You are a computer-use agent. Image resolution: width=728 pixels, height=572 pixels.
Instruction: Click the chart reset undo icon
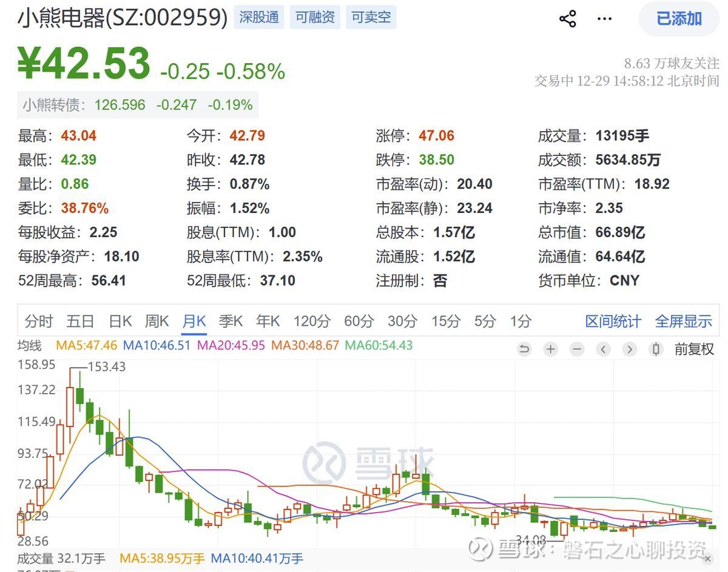525,349
